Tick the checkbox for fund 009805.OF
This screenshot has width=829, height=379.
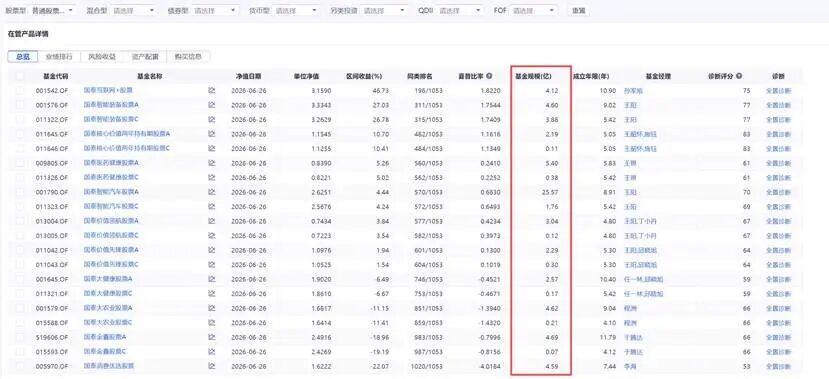tap(20, 163)
